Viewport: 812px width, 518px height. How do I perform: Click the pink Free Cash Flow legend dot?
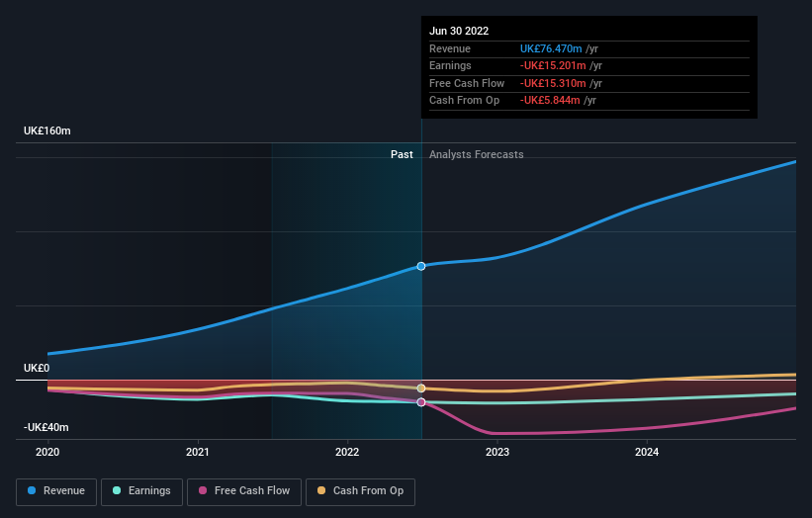click(203, 490)
